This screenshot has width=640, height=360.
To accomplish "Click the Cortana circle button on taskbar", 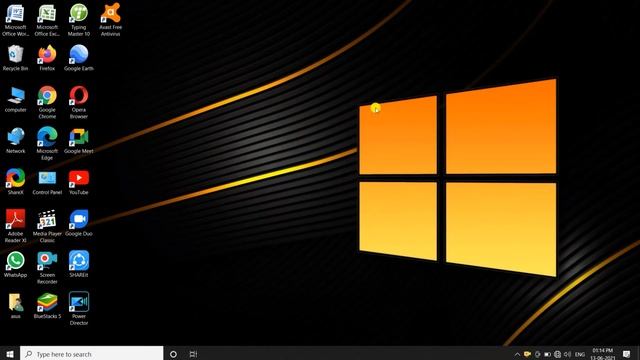I will 173,354.
